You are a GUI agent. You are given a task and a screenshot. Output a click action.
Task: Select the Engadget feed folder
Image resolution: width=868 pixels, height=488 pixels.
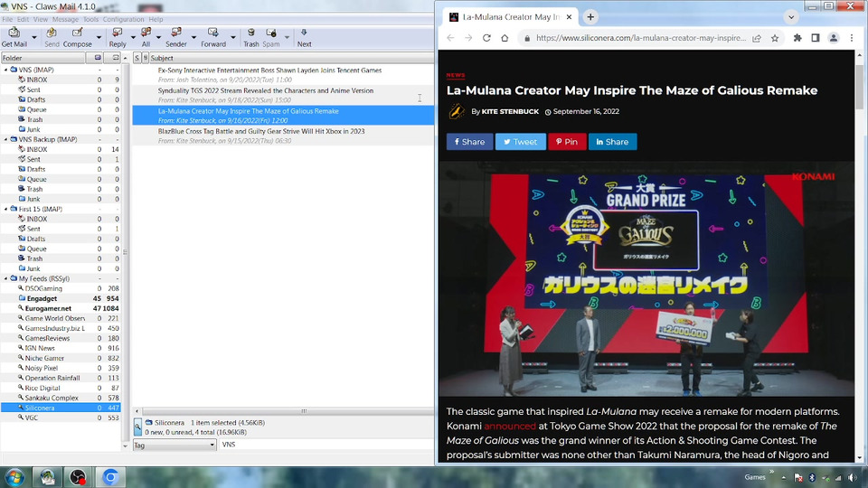pyautogui.click(x=42, y=298)
